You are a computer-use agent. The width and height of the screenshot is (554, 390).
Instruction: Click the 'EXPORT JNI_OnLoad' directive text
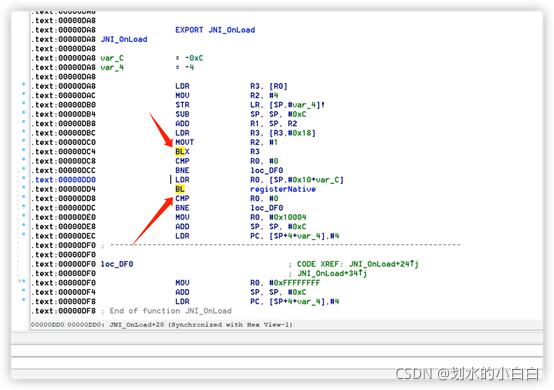pos(215,30)
